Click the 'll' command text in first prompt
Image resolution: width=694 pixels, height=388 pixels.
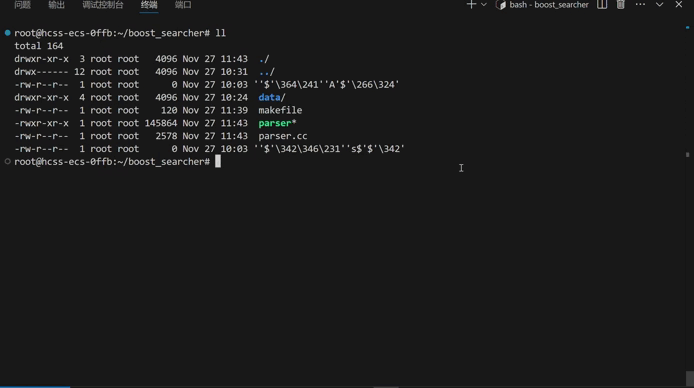[220, 33]
